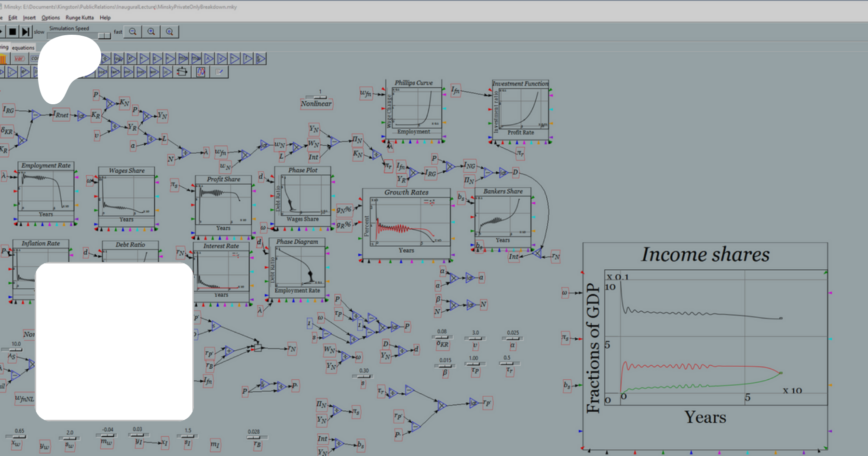Click the zoom in magnifier icon
The image size is (868, 456).
tap(151, 32)
